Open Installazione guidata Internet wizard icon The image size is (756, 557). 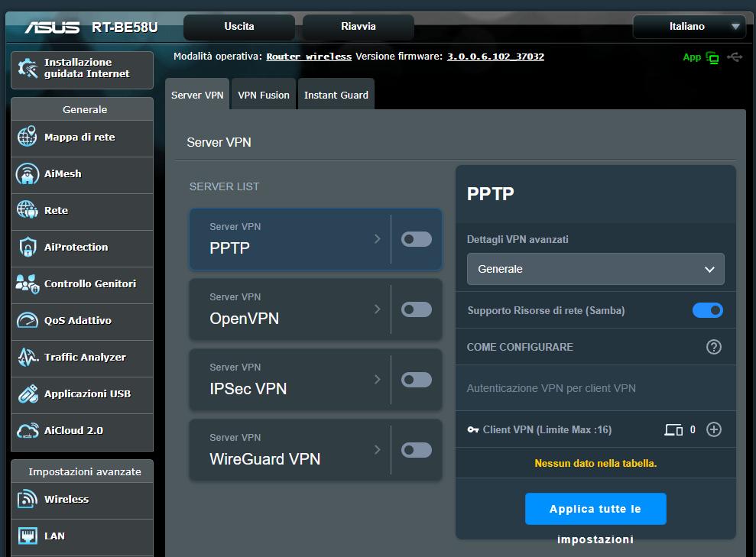28,69
